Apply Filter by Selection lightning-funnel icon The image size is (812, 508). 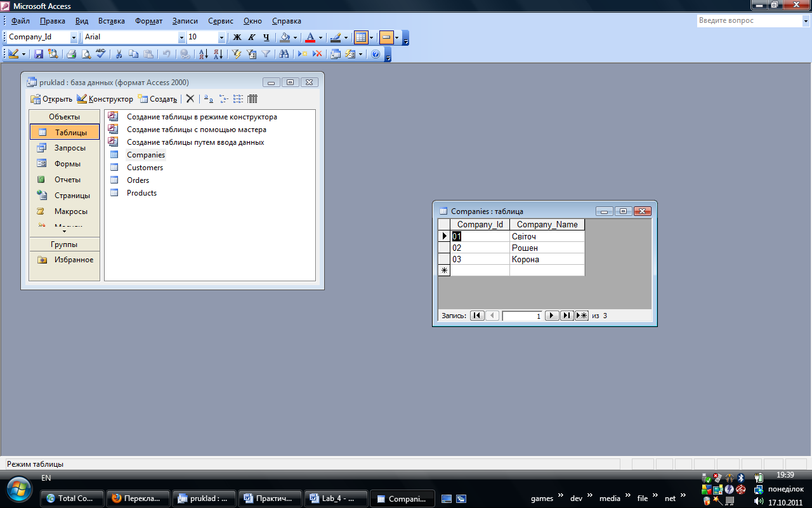tap(237, 55)
